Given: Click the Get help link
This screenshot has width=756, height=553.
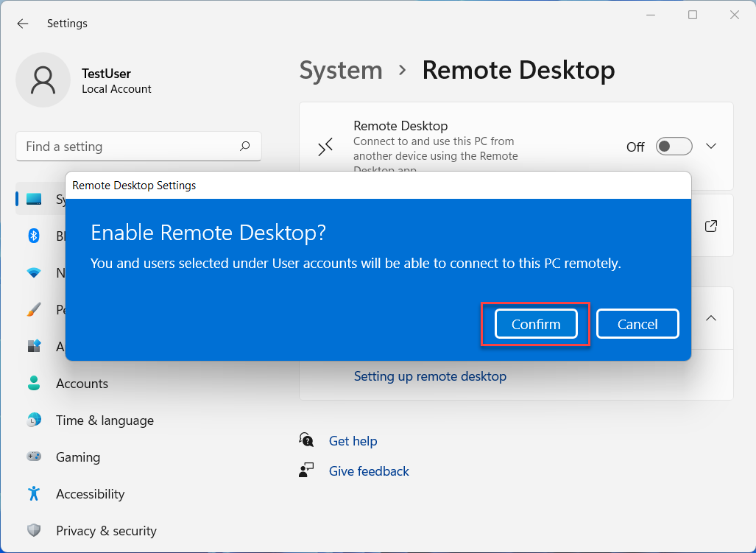Looking at the screenshot, I should pos(353,441).
